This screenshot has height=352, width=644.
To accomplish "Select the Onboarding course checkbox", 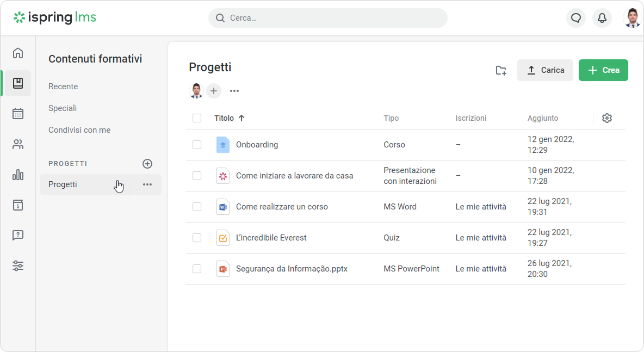I will point(197,145).
